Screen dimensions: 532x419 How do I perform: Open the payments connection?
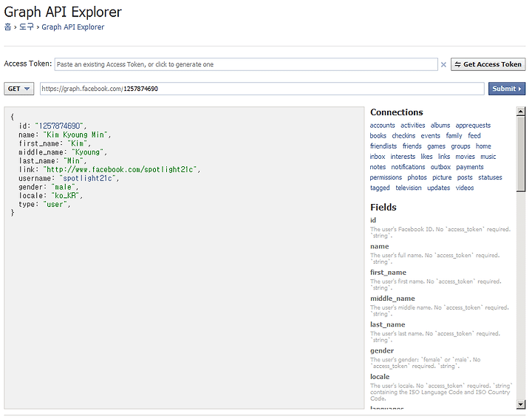tap(470, 167)
